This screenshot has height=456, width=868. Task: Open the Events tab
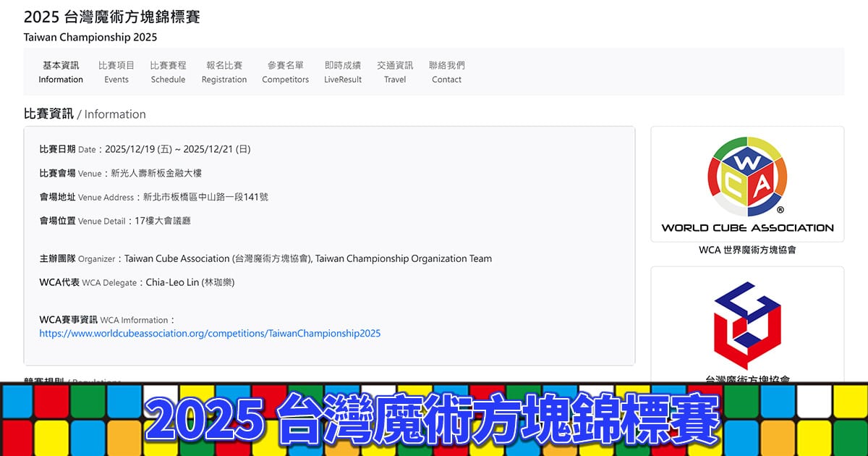click(x=116, y=72)
